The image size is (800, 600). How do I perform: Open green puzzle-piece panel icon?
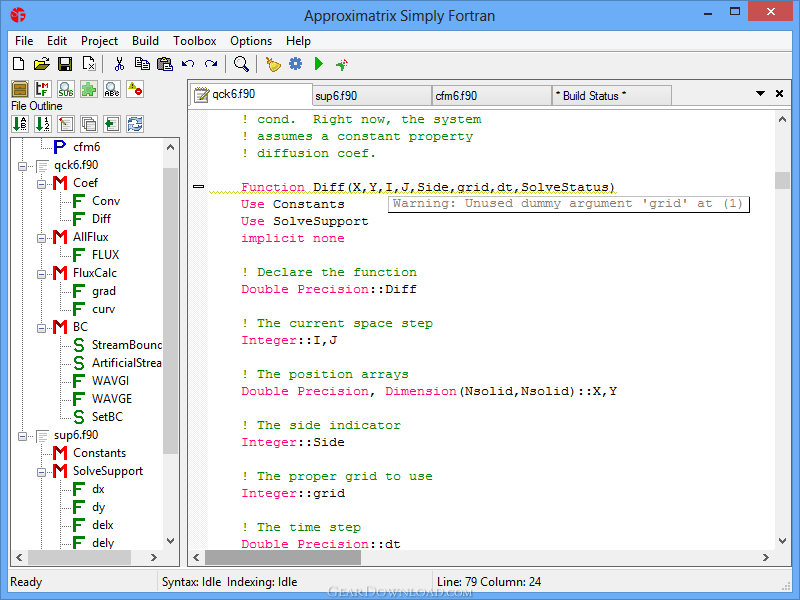point(89,89)
